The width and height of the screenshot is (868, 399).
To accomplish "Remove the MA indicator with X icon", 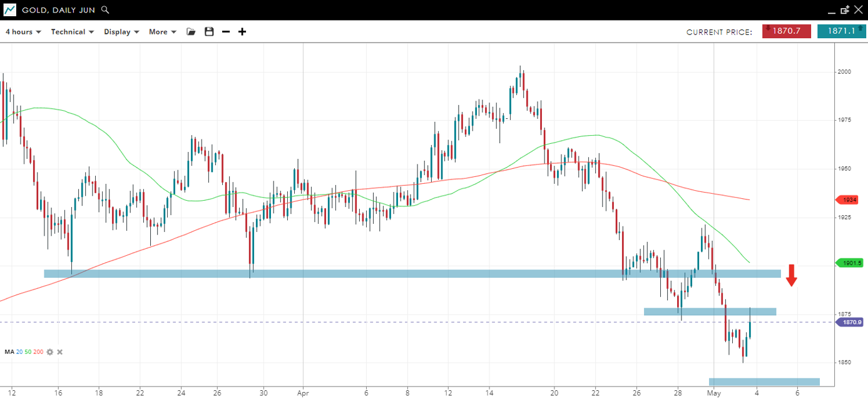I will (x=60, y=352).
